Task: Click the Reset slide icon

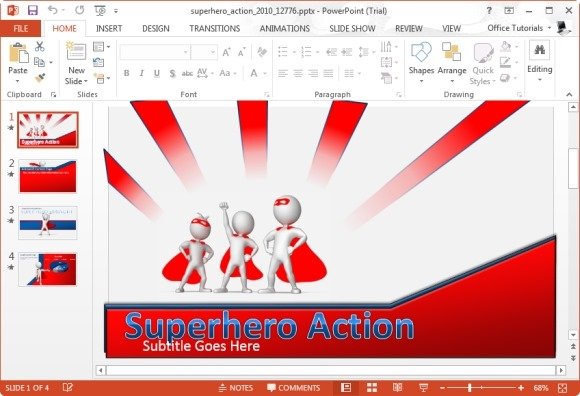Action: [x=98, y=62]
